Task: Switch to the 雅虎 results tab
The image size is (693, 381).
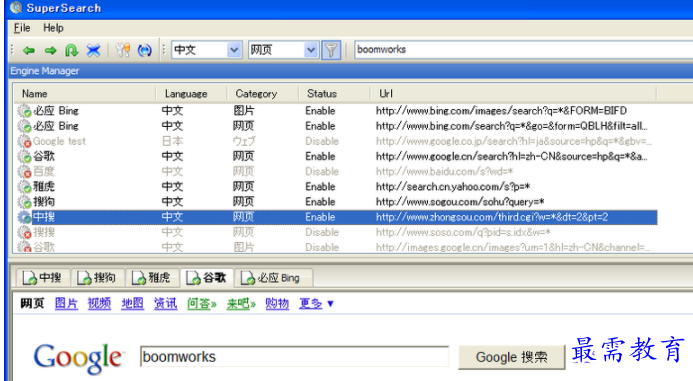Action: (x=151, y=278)
